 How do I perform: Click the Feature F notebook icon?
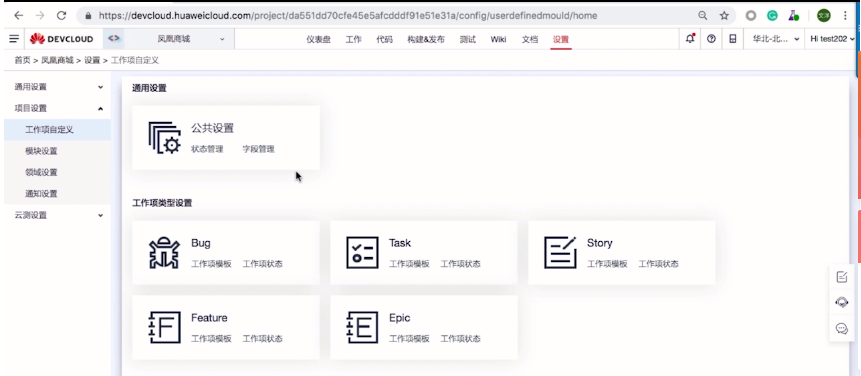[164, 327]
